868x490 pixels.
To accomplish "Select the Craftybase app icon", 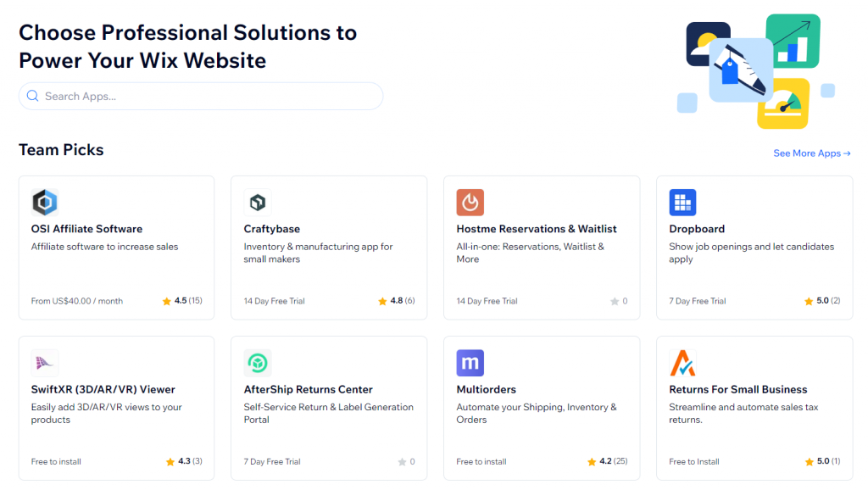I will click(257, 202).
